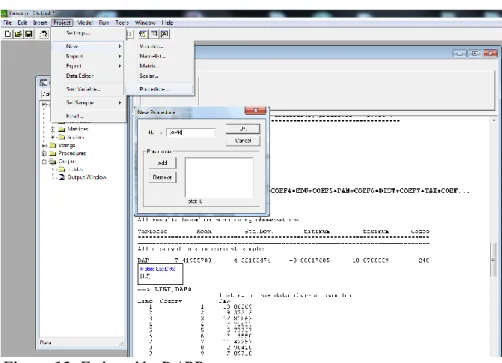Click the output window vertical scrollbar
This screenshot has height=363, width=502.
(494, 238)
